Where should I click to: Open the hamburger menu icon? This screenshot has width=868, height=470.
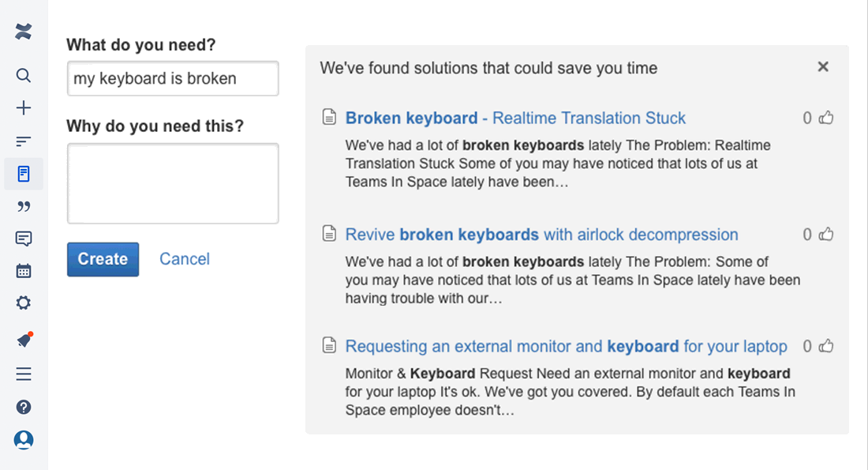click(24, 374)
